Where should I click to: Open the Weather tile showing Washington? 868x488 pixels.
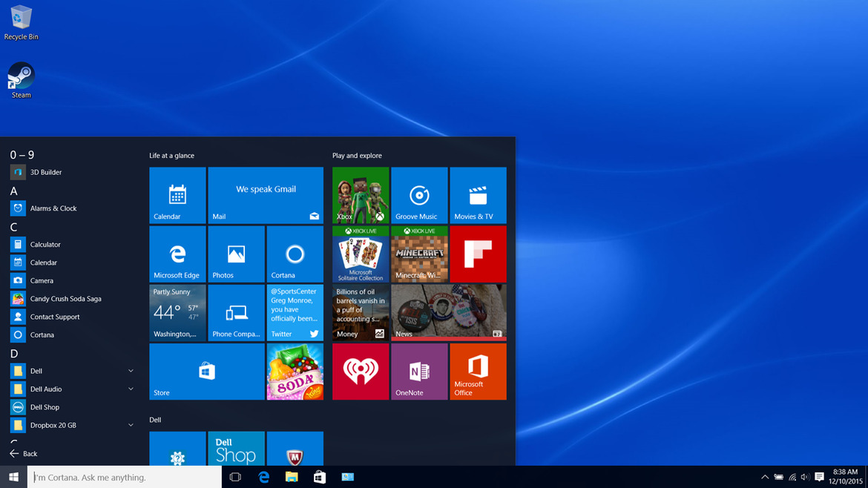(x=178, y=313)
